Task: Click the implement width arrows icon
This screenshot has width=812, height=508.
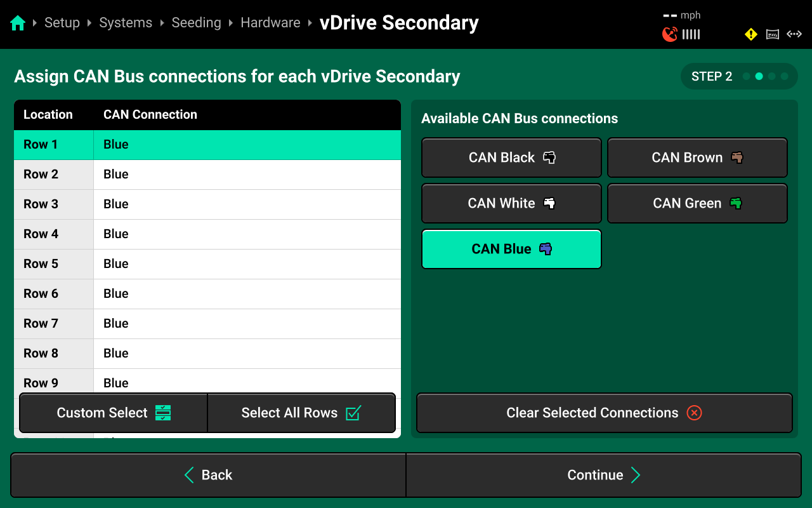Action: (x=794, y=34)
